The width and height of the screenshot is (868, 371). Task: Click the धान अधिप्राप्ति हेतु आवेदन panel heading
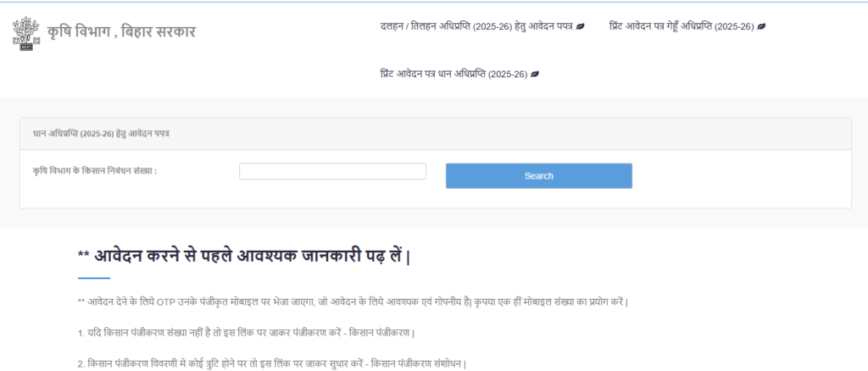(x=101, y=134)
